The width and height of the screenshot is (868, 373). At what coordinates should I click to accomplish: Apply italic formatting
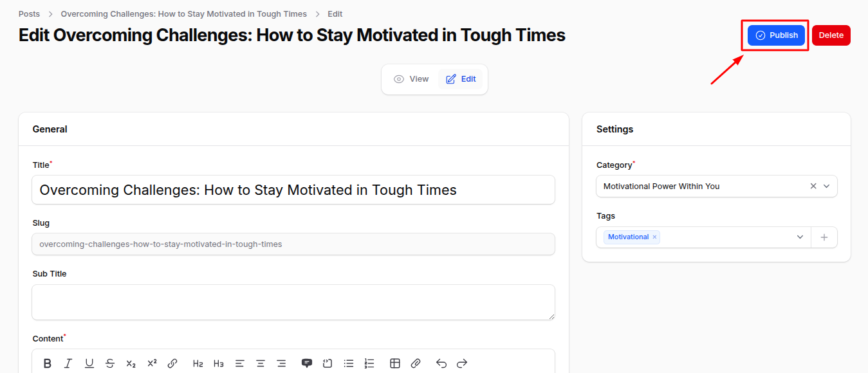tap(68, 363)
